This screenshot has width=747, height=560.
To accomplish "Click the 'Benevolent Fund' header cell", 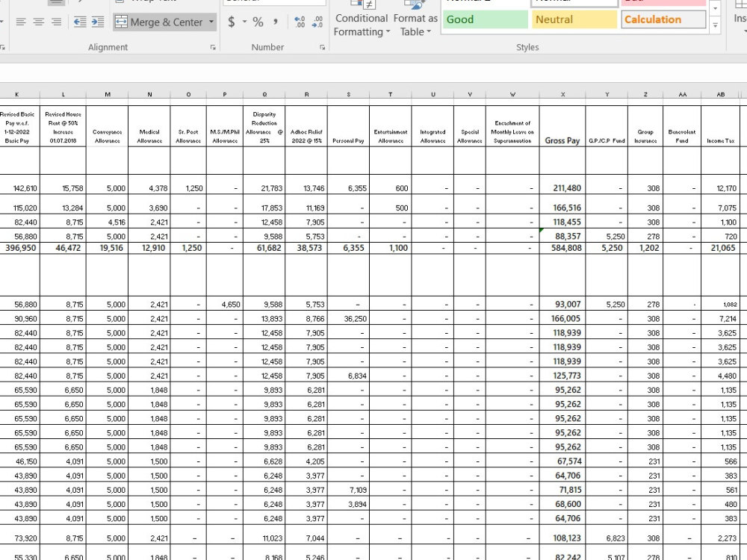I will 682,126.
